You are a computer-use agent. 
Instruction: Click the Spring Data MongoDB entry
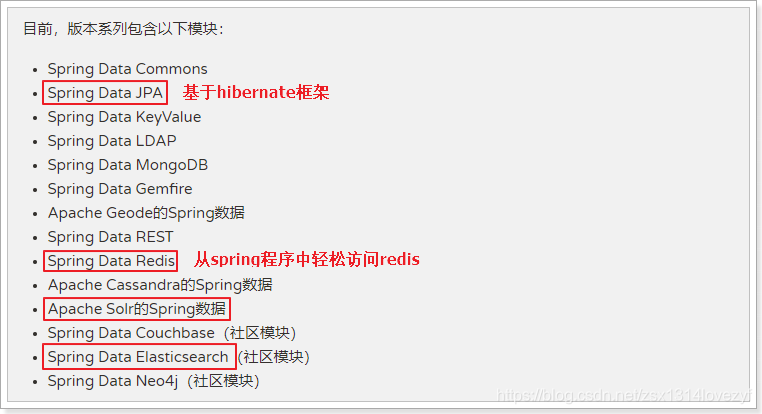[128, 165]
